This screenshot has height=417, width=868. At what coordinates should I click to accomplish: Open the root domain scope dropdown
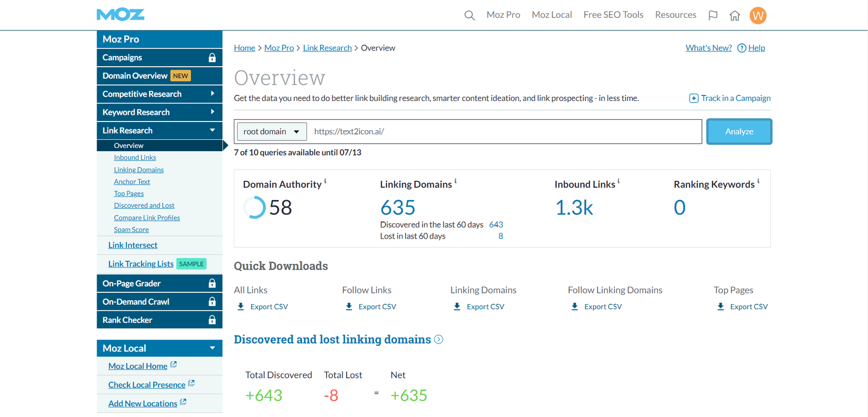point(271,132)
